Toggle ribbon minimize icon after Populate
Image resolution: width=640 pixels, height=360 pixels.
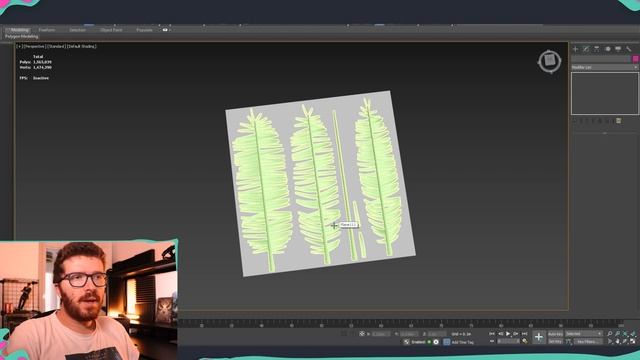coord(165,30)
